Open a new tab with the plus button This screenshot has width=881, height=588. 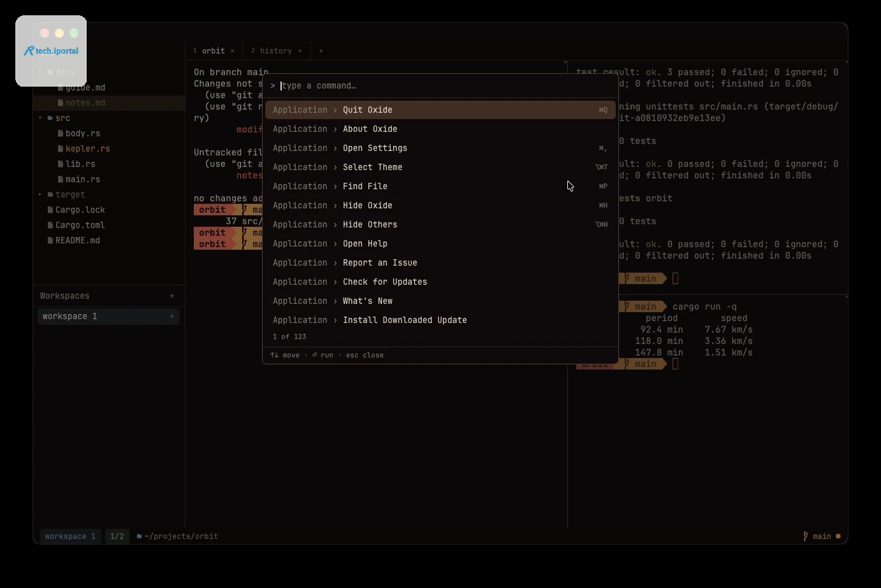pos(321,51)
